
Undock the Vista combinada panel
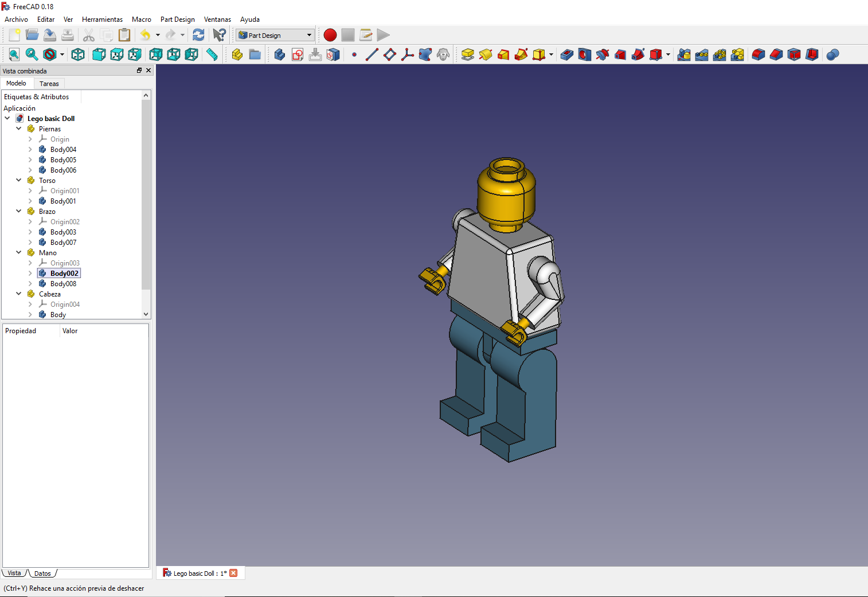(x=139, y=71)
